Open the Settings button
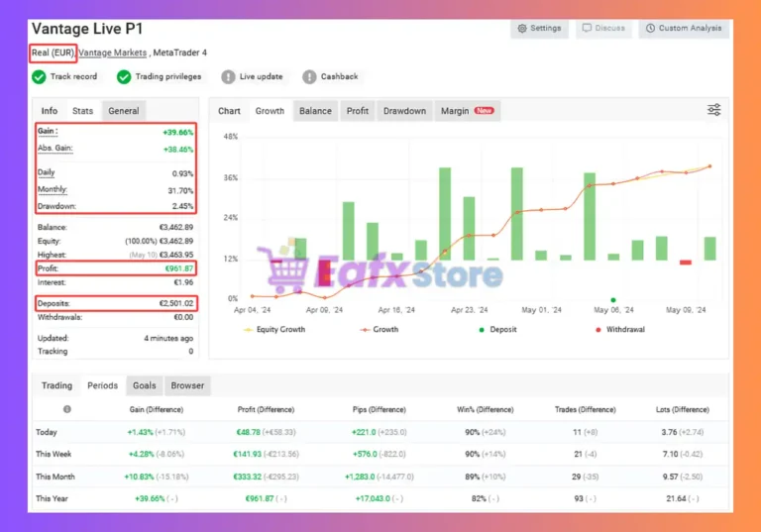 click(539, 28)
